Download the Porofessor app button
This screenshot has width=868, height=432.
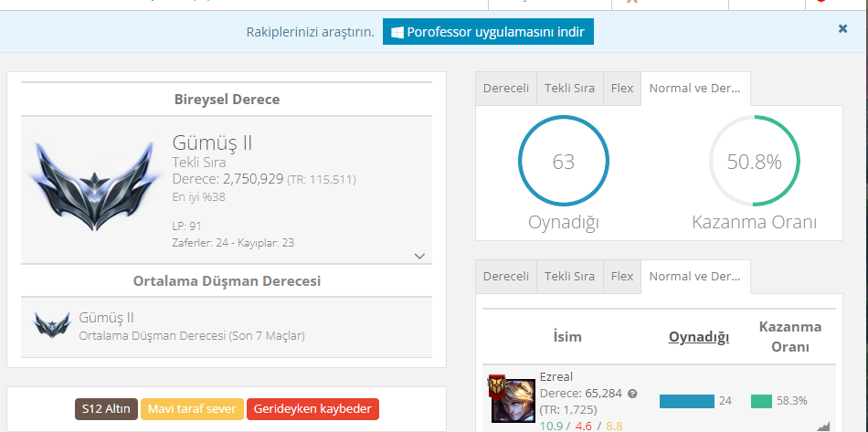click(488, 32)
